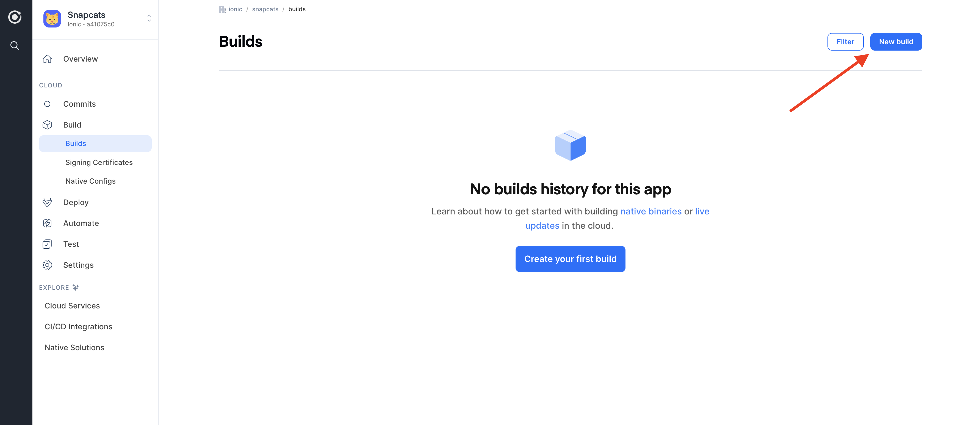Image resolution: width=980 pixels, height=425 pixels.
Task: Click the Builds page heading
Action: click(x=240, y=42)
